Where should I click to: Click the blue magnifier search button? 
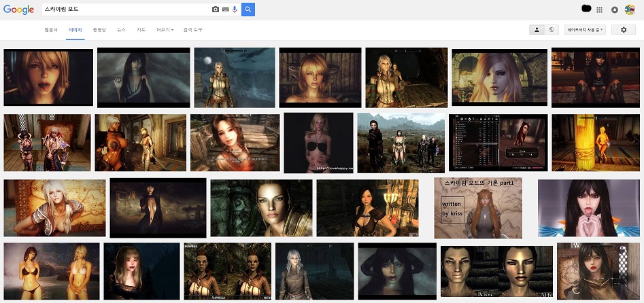(x=248, y=10)
